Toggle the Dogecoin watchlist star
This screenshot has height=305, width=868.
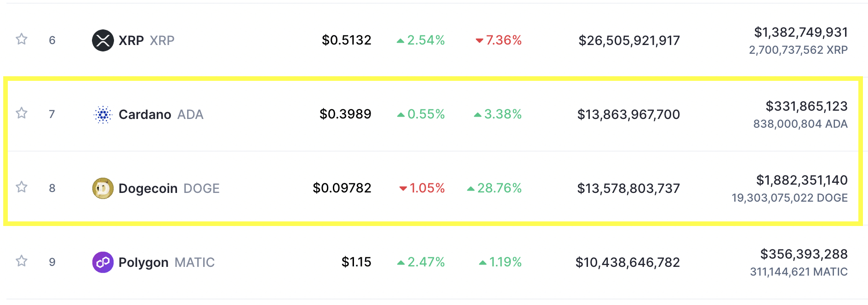click(22, 187)
